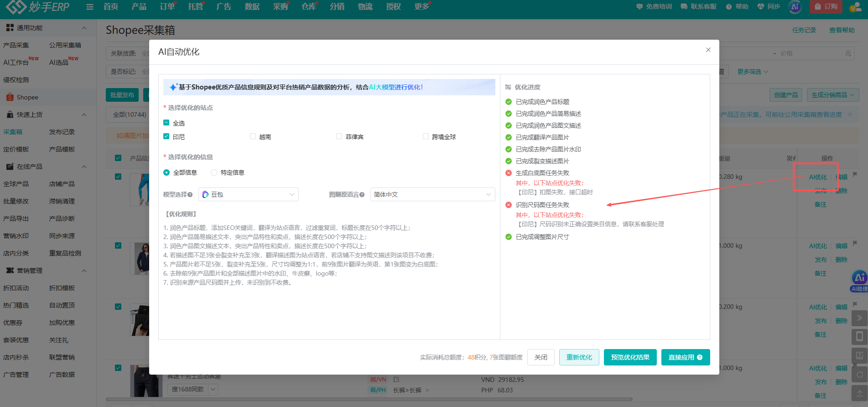The height and width of the screenshot is (407, 868).
Task: Open the floating AI助理 assistant icon
Action: pyautogui.click(x=859, y=280)
